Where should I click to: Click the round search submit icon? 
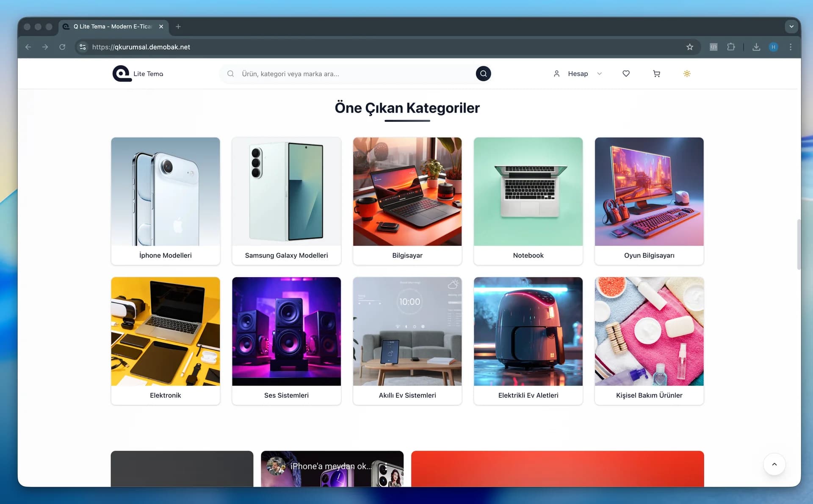click(483, 74)
